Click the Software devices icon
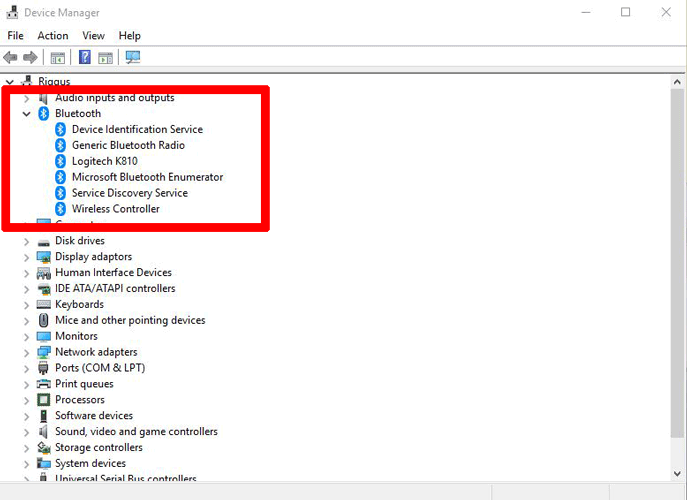This screenshot has height=500, width=687. point(43,416)
